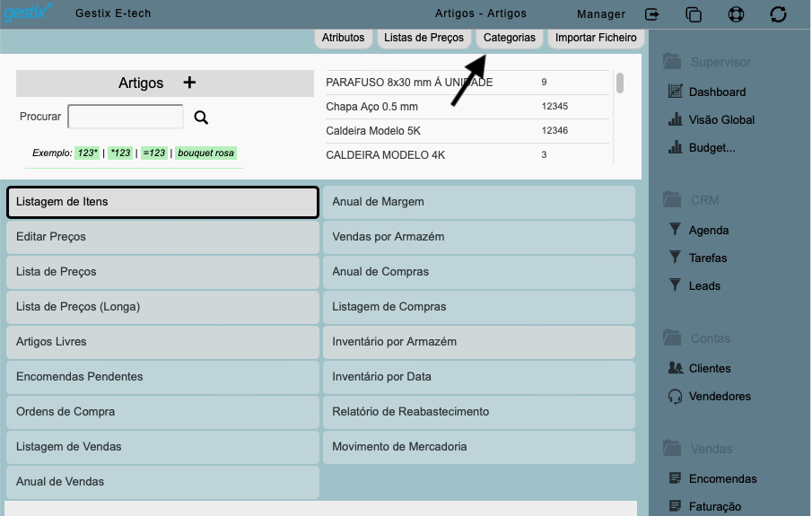This screenshot has height=516, width=812.
Task: Click the Leads funnel icon
Action: point(676,285)
